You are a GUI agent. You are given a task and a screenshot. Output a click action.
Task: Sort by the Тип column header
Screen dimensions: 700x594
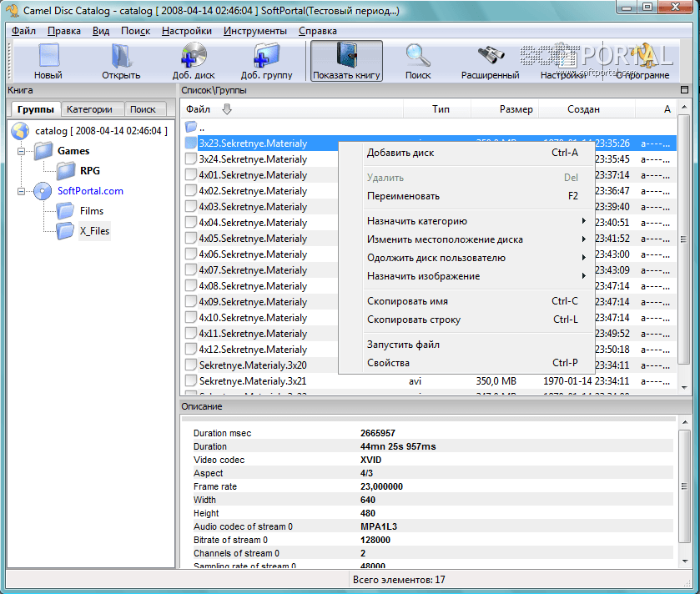(x=437, y=109)
